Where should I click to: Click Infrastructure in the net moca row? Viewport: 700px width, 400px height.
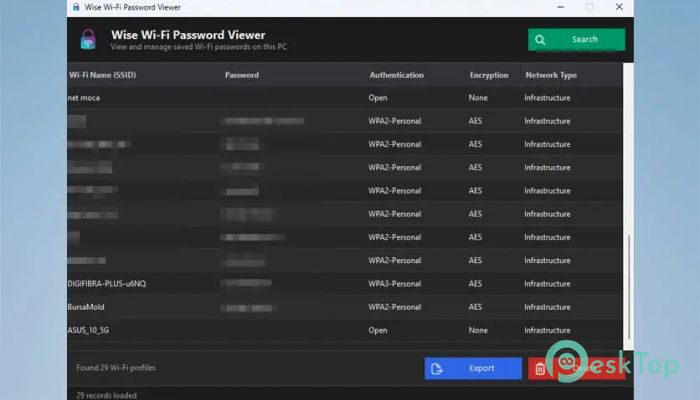[x=547, y=98]
